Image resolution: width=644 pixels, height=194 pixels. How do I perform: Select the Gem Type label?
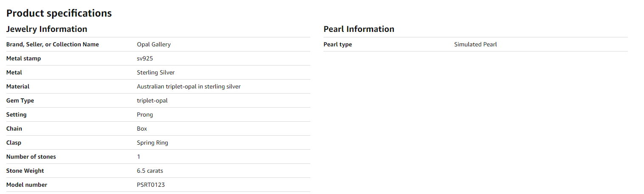20,100
